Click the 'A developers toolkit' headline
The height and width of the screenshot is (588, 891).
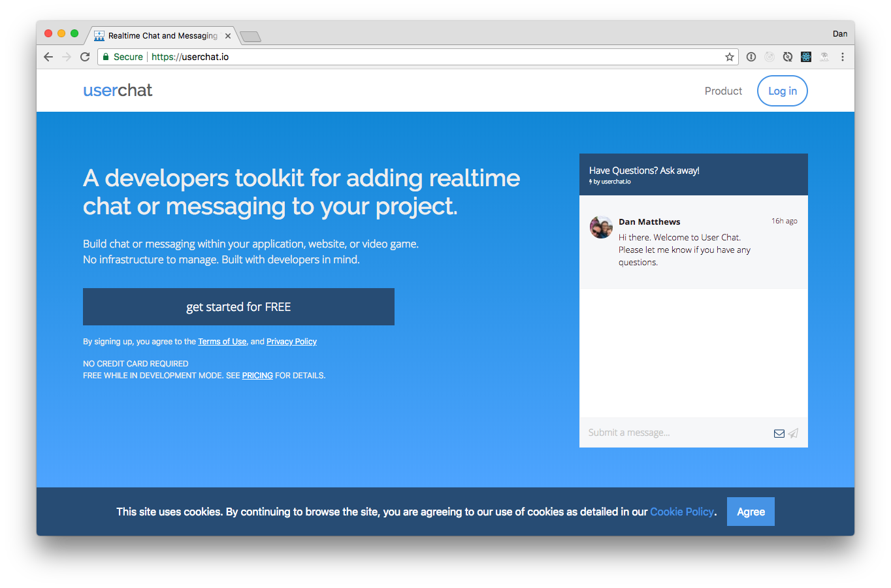pos(302,192)
